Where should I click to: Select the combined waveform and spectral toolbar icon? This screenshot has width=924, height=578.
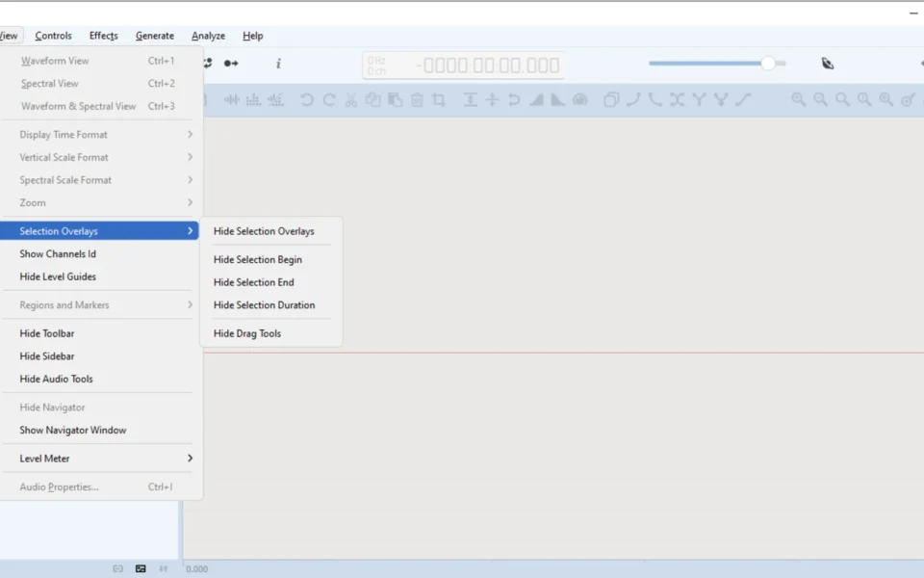coord(275,99)
